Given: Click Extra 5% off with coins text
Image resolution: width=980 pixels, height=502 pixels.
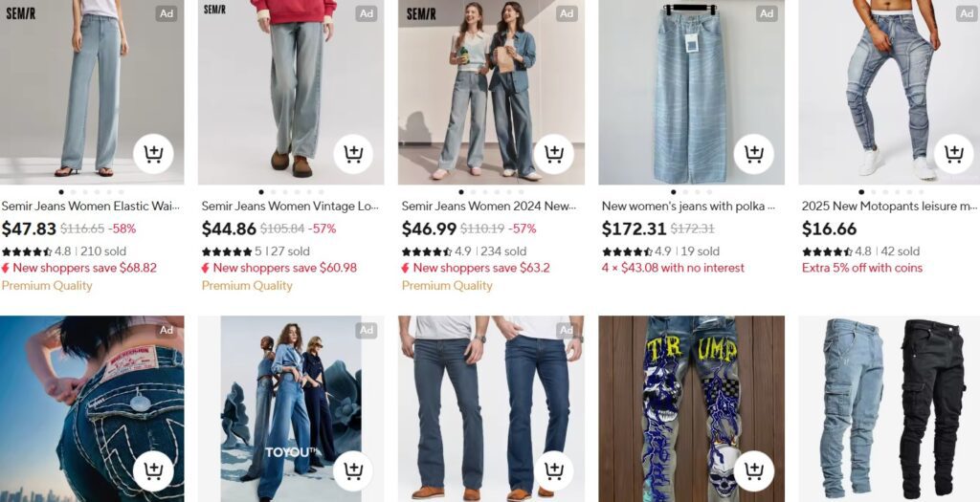Looking at the screenshot, I should [x=862, y=268].
